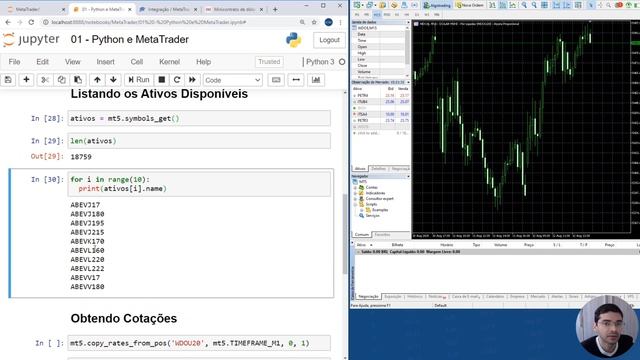Select ITUB4 row in Market Watch
Image resolution: width=640 pixels, height=360 pixels.
(380, 102)
